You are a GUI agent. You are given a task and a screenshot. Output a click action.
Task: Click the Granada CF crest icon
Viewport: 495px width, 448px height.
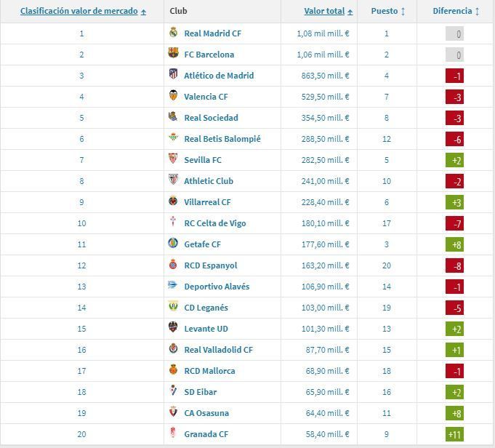[x=173, y=433]
